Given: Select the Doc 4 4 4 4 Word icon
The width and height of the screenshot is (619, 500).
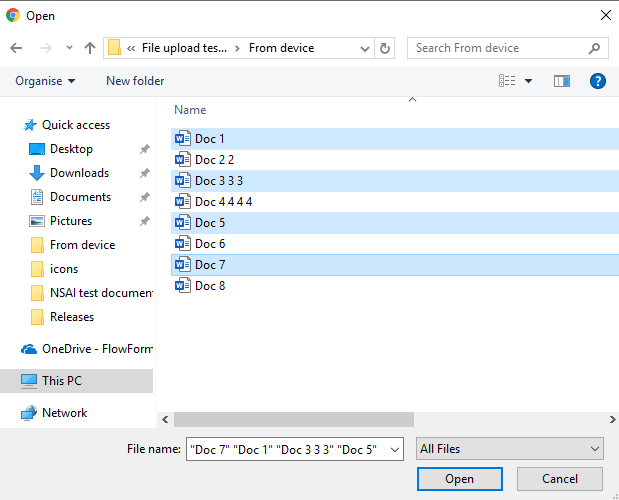Looking at the screenshot, I should [183, 202].
